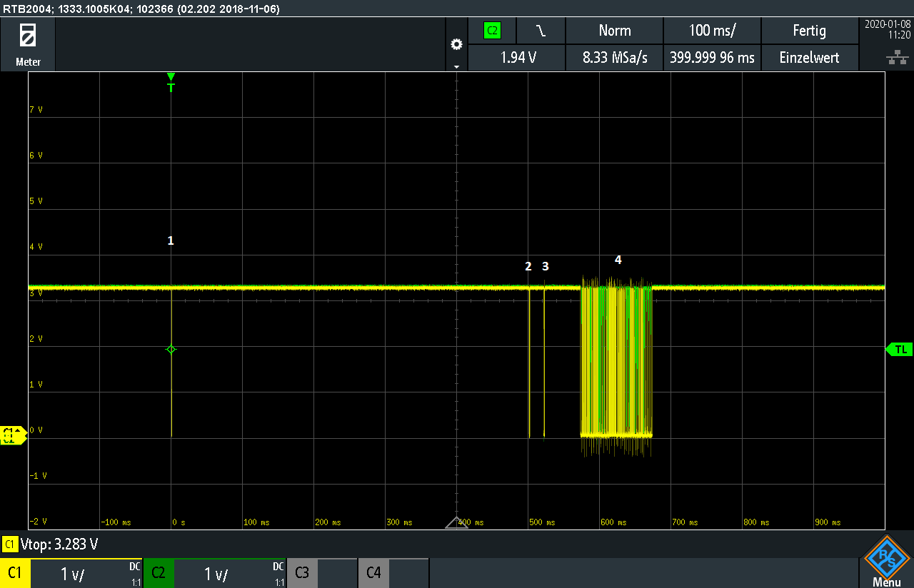The width and height of the screenshot is (914, 588).
Task: Click the falling edge trigger slope icon
Action: [x=541, y=31]
